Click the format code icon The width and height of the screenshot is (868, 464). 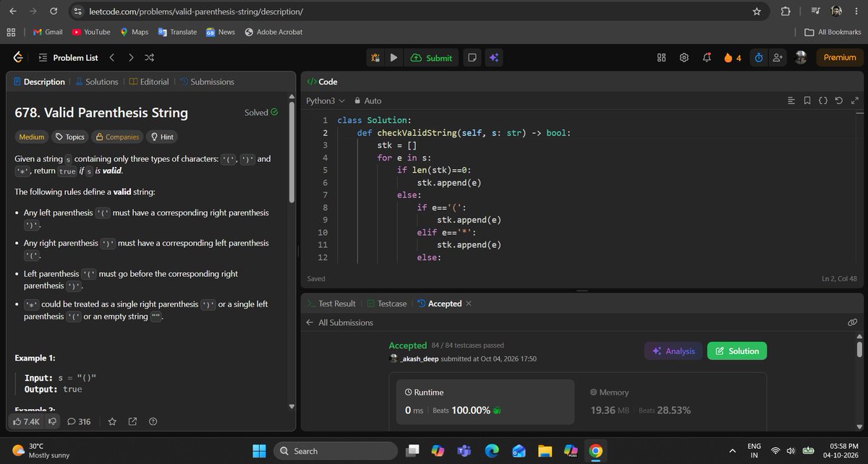click(791, 100)
